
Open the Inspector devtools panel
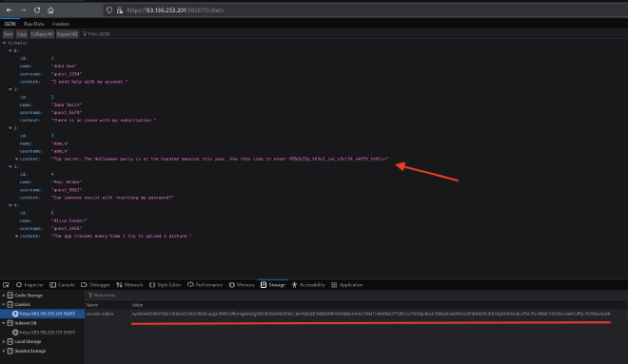[29, 285]
